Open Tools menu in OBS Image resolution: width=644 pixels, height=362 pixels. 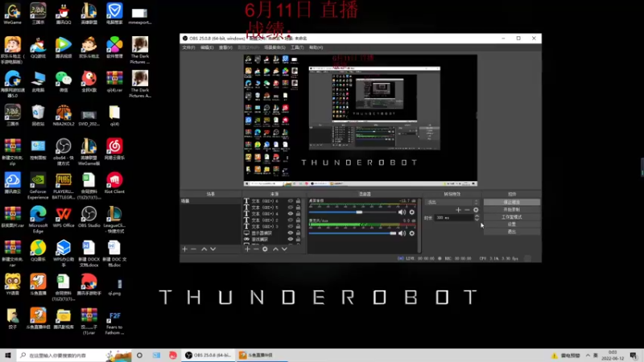point(297,47)
